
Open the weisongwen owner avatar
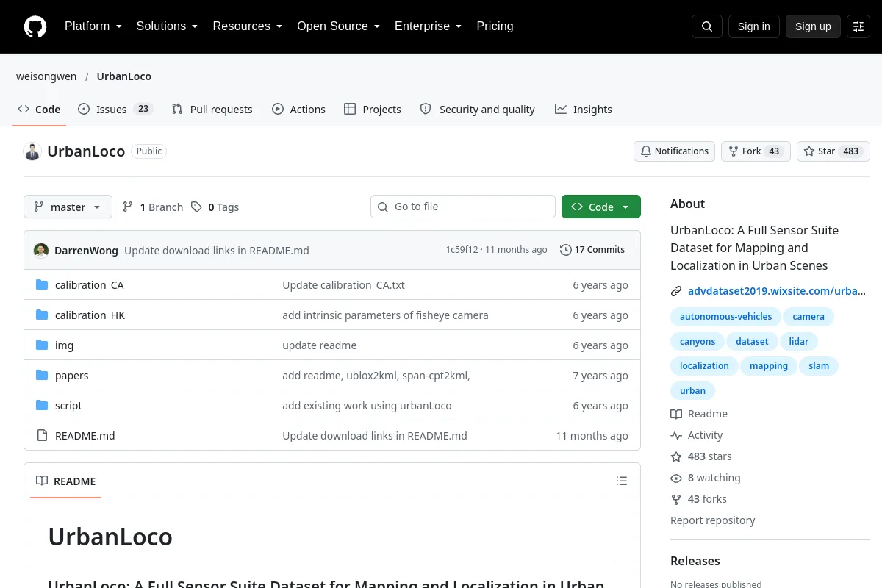click(32, 151)
